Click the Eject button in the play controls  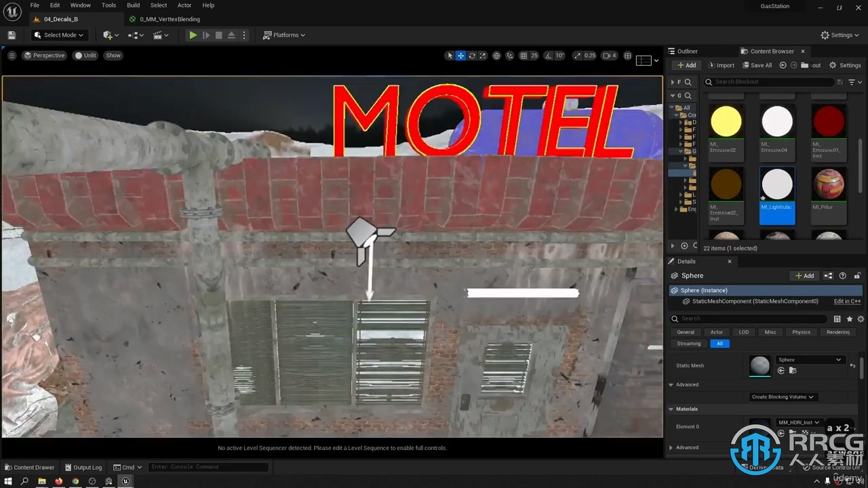point(231,35)
